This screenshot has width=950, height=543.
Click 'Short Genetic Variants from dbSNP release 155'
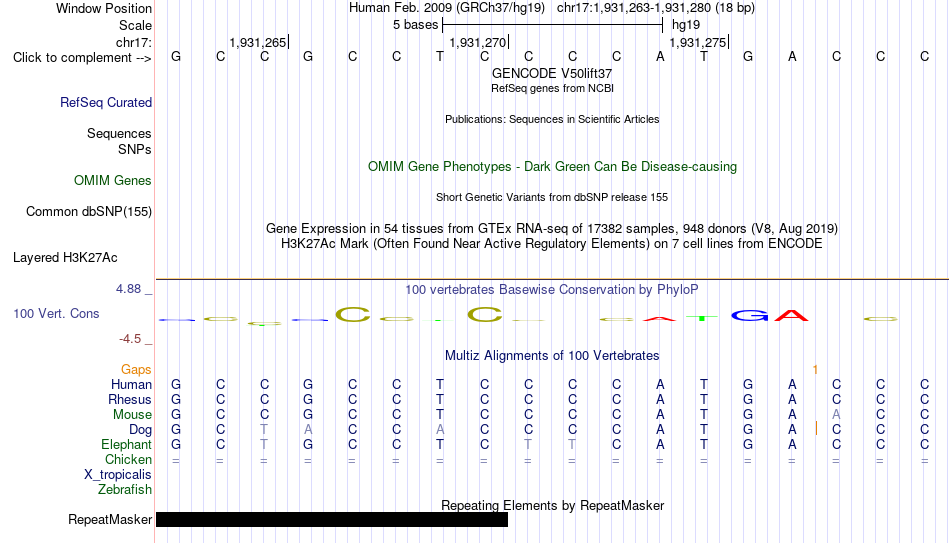(x=552, y=198)
